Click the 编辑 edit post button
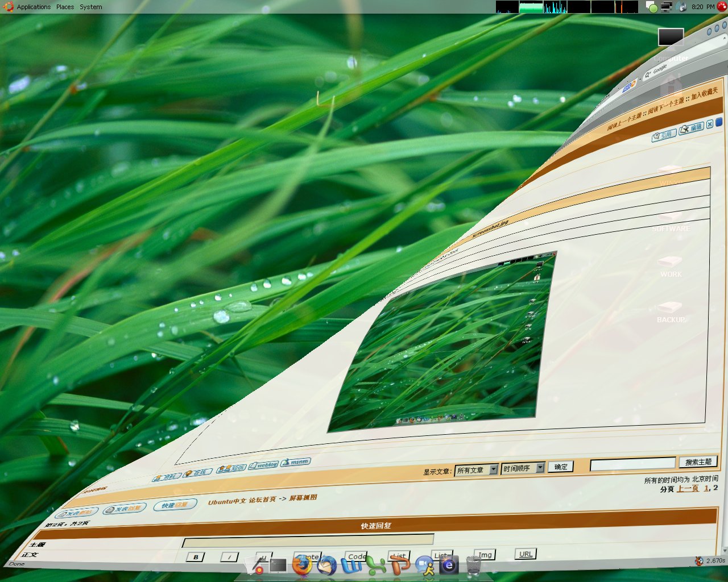 (692, 128)
